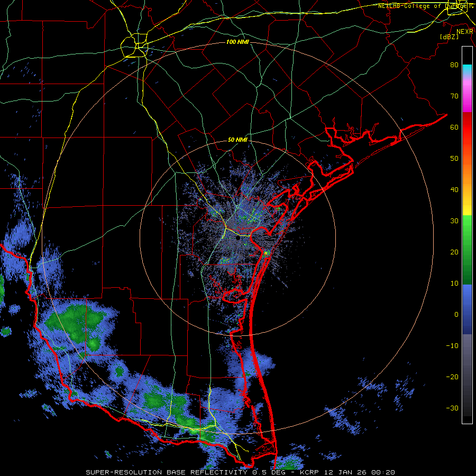Select the 50 value on the dBZ scale

[454, 159]
